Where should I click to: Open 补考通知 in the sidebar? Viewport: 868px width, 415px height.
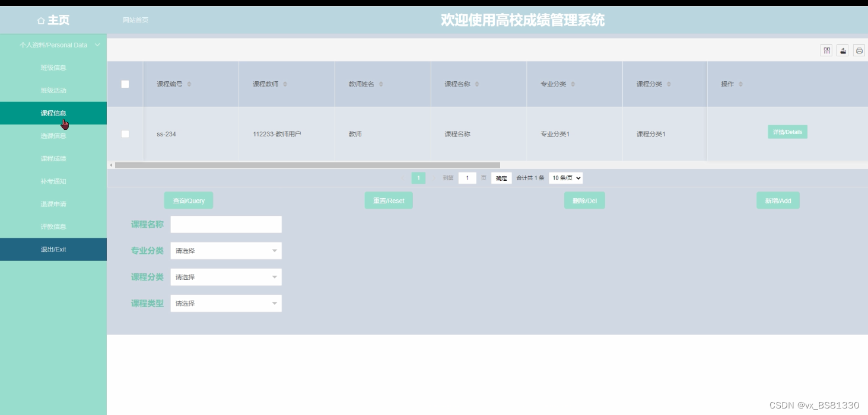[x=53, y=181]
